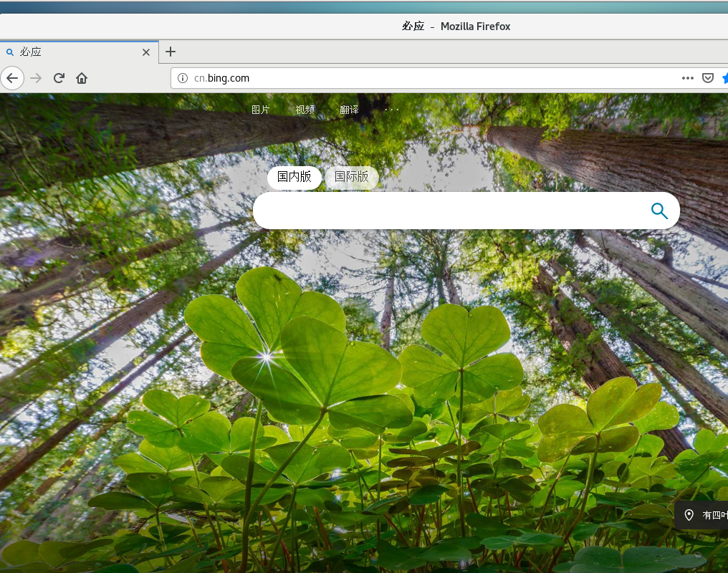Viewport: 728px width, 573px height.
Task: Select the 必应 browser tab
Action: point(79,52)
